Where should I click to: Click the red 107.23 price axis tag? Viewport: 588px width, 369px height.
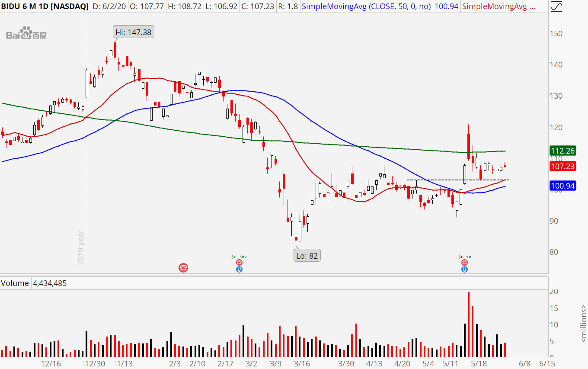click(x=562, y=167)
